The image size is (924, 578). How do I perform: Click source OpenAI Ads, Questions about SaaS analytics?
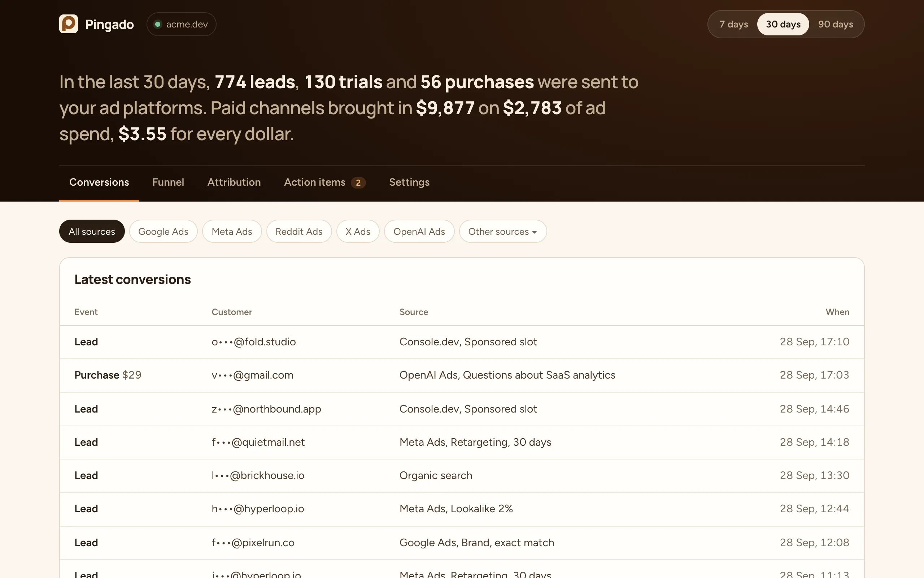coord(507,375)
